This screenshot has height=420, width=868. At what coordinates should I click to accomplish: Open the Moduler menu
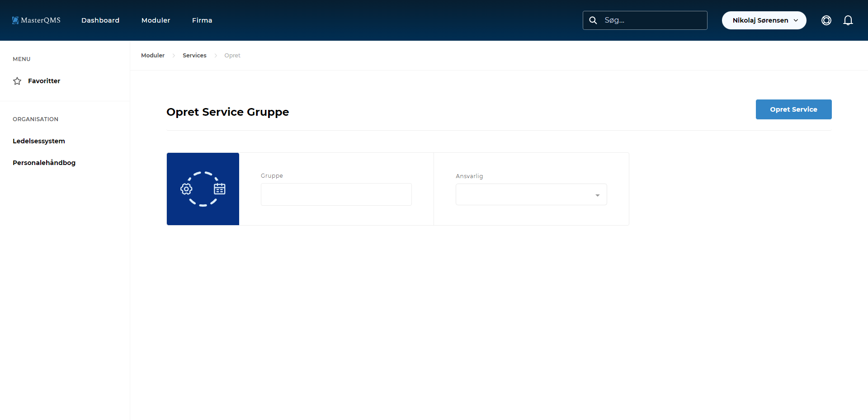coord(156,20)
